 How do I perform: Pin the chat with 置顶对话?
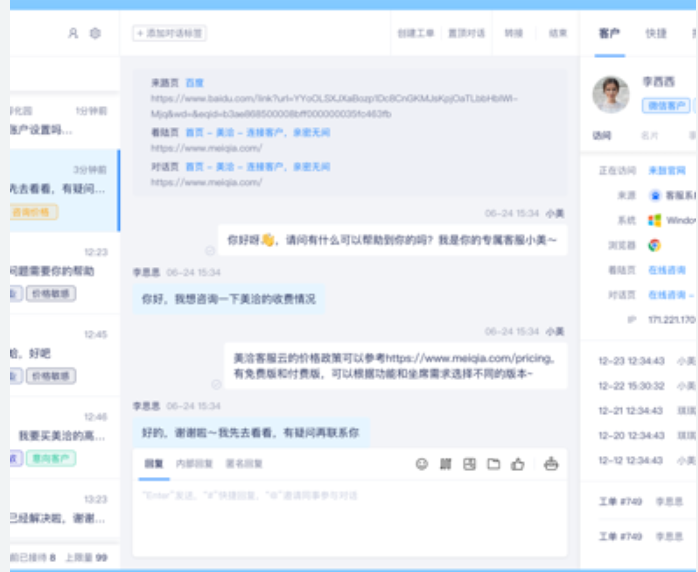[466, 33]
